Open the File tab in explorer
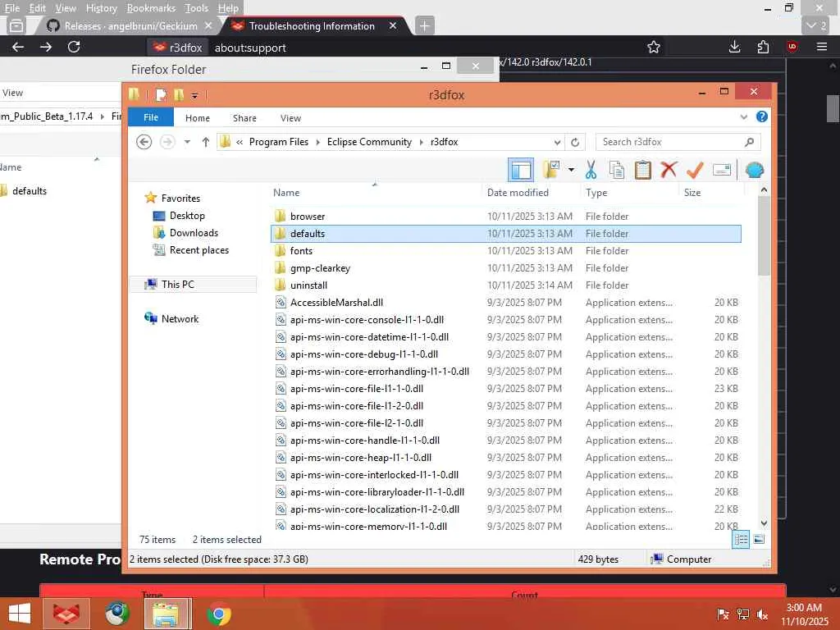840x630 pixels. [151, 117]
